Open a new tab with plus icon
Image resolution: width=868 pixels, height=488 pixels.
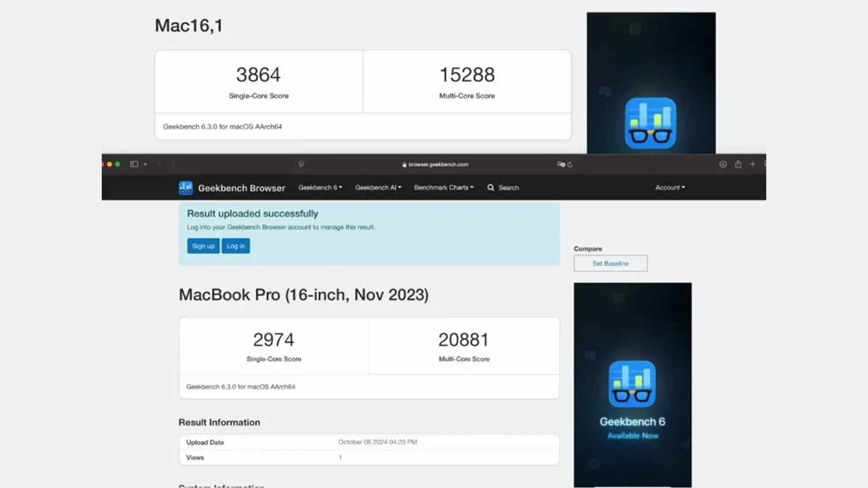pos(753,164)
